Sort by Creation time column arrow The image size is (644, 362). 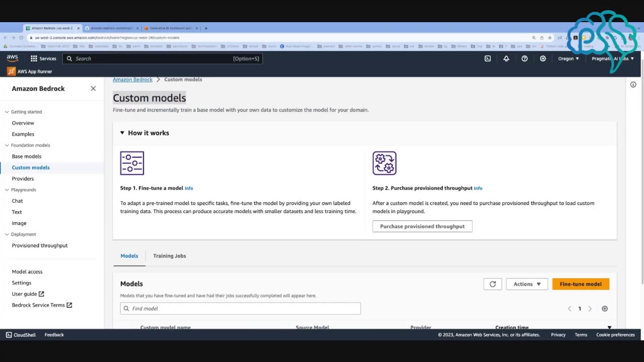(609, 327)
